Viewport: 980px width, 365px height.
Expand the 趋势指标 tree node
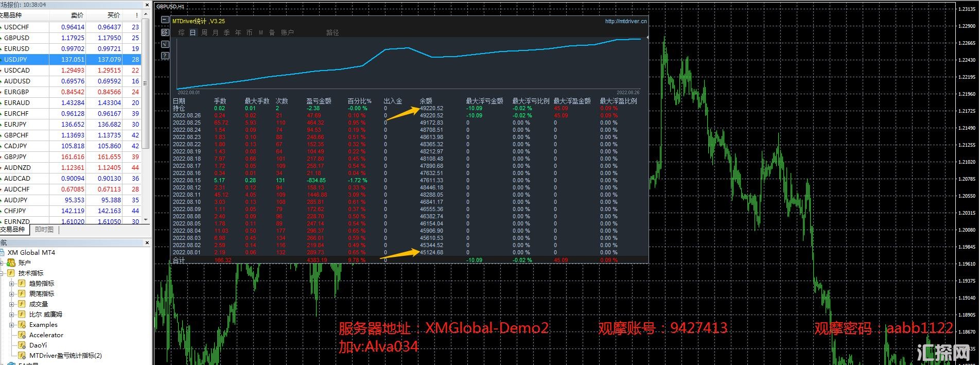click(x=11, y=283)
